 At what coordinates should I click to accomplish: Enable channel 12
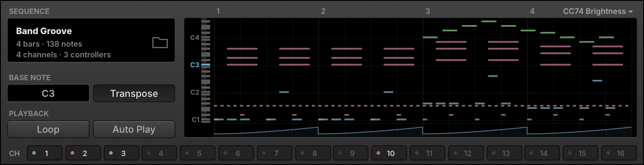(x=466, y=153)
